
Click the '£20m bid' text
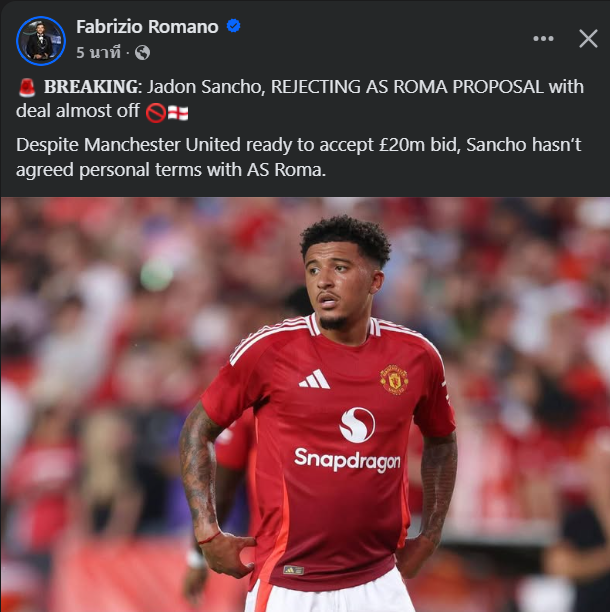pyautogui.click(x=420, y=145)
